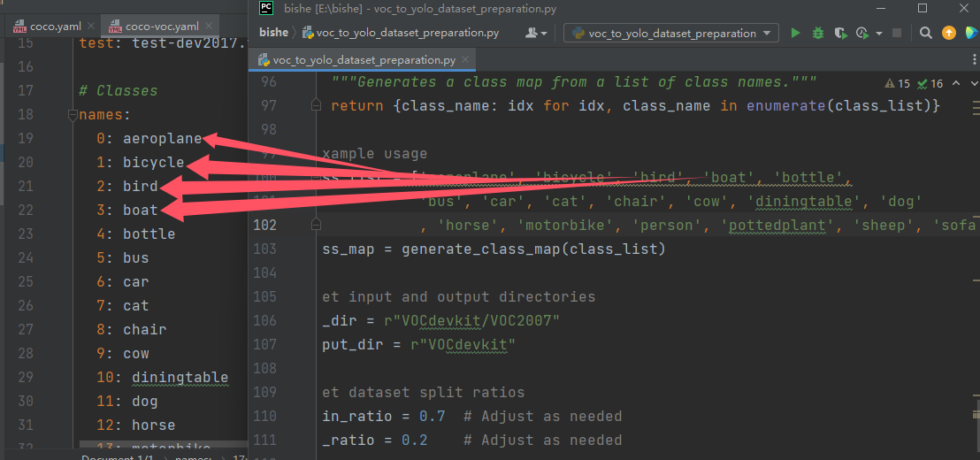
Task: Collapse the fold marker on line 97
Action: (316, 106)
